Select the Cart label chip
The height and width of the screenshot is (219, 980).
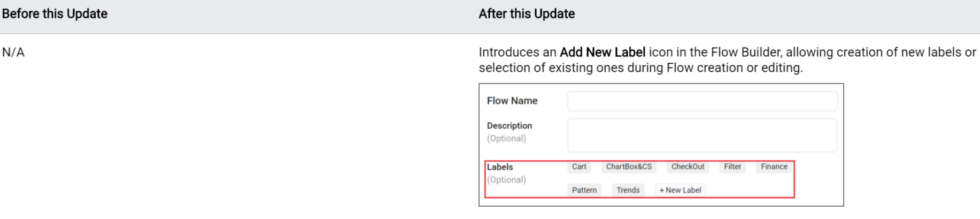click(579, 167)
